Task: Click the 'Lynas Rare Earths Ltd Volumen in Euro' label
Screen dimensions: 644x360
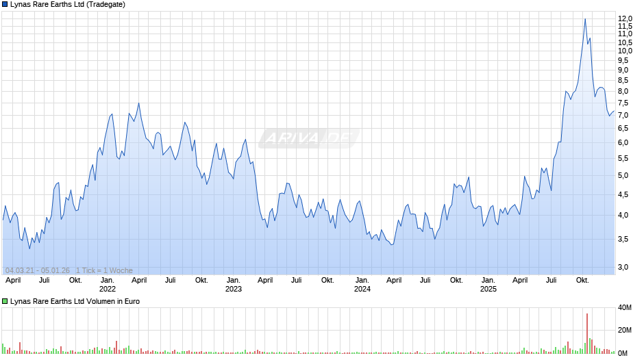Action: pyautogui.click(x=75, y=301)
